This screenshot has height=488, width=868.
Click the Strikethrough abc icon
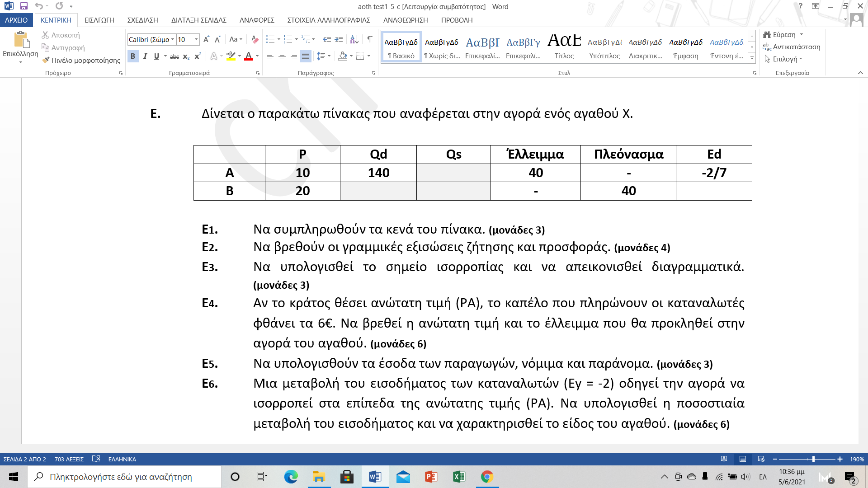[175, 56]
